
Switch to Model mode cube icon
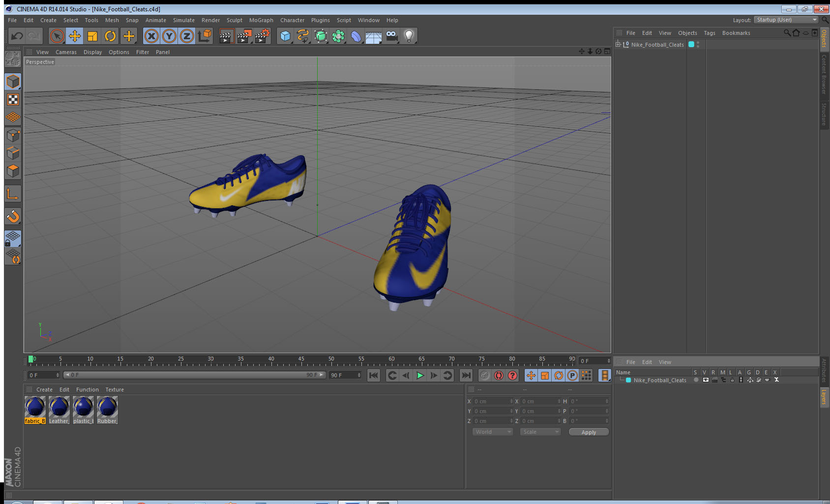tap(13, 82)
